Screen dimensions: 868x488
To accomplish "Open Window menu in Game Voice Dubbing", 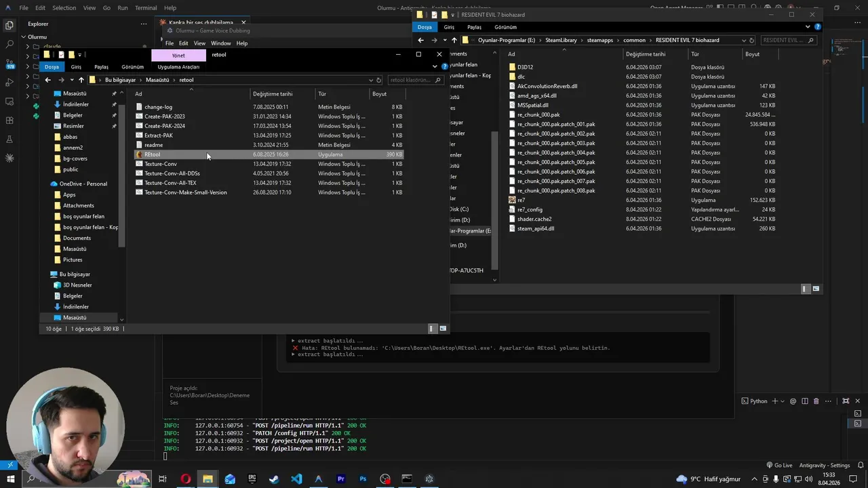I will [220, 43].
